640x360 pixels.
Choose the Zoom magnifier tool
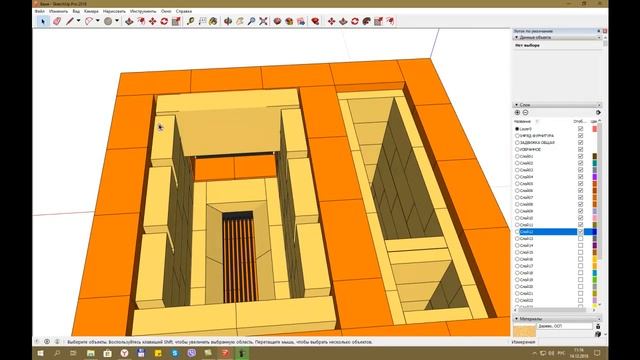pyautogui.click(x=251, y=21)
